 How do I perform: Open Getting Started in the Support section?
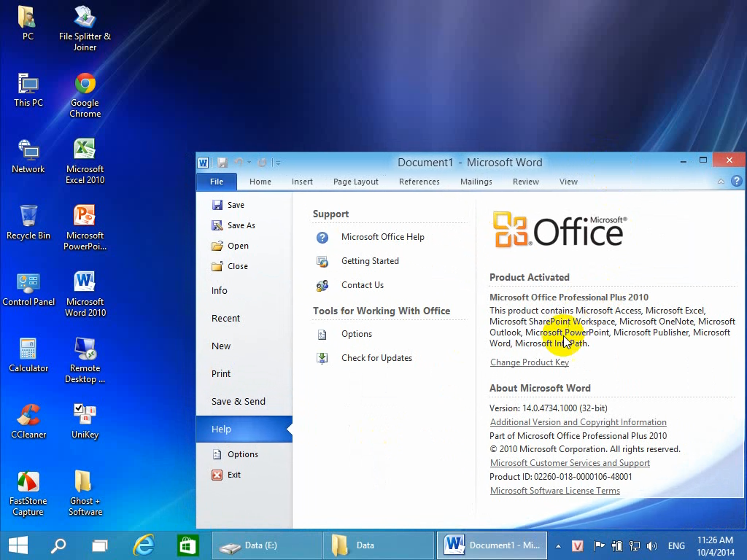(369, 261)
